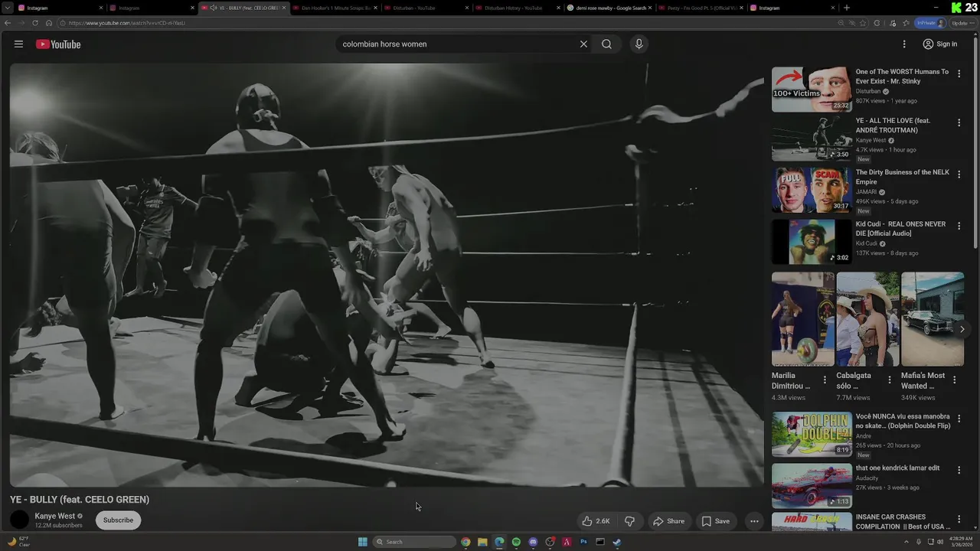This screenshot has height=551, width=980.
Task: Sign in to YouTube
Action: [939, 44]
